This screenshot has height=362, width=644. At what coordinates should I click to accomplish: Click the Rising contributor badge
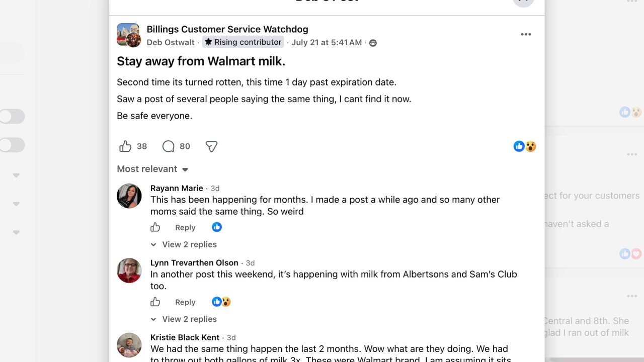243,42
